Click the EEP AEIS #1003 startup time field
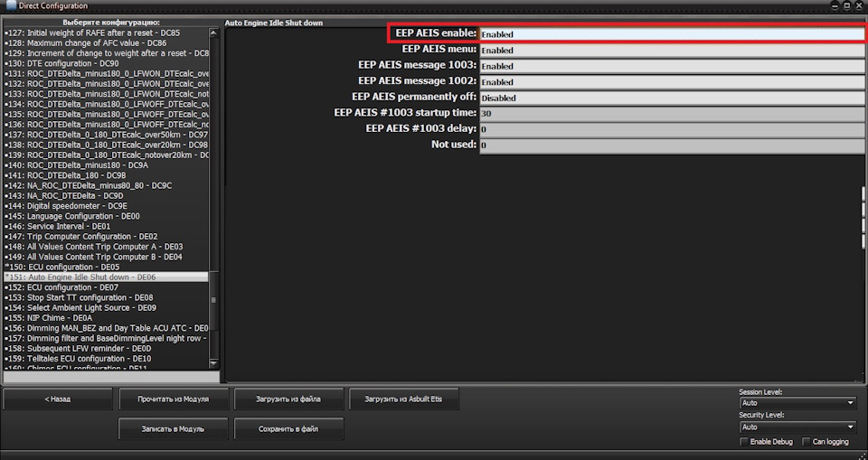The image size is (868, 460). (x=672, y=114)
